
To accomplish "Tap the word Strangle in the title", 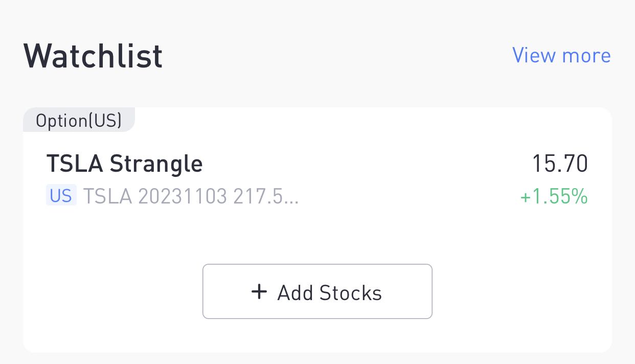I will point(156,164).
